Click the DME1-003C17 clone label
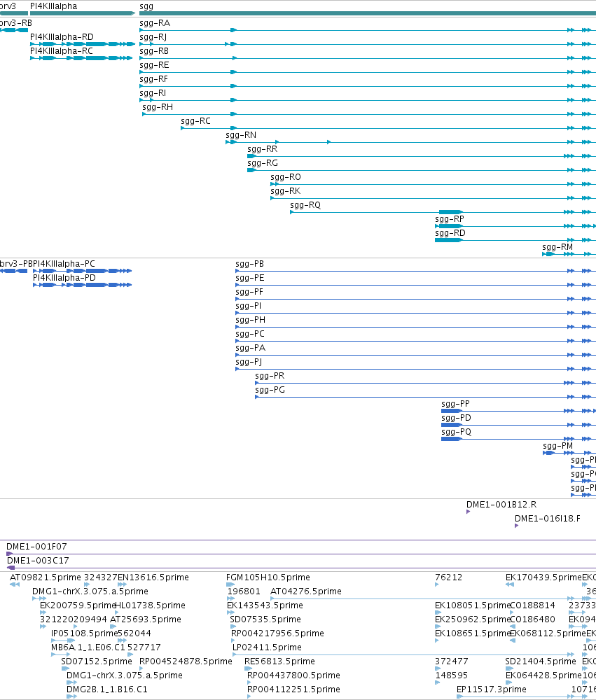Image resolution: width=596 pixels, height=700 pixels. pos(38,561)
